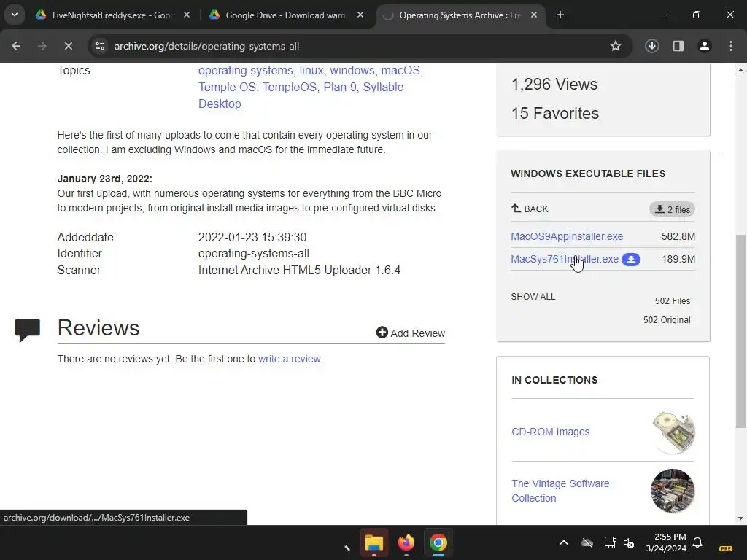The height and width of the screenshot is (560, 747).
Task: Open a new browser tab
Action: (560, 15)
